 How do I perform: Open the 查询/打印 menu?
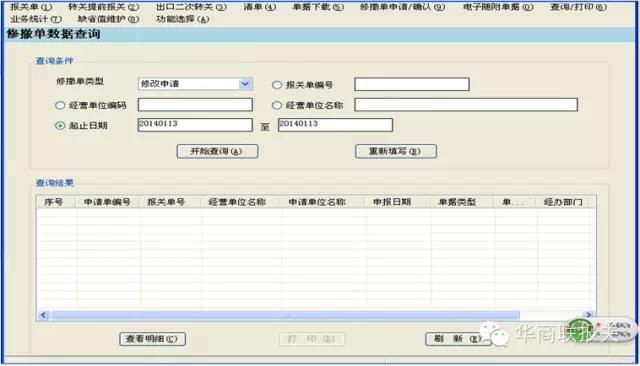click(578, 7)
